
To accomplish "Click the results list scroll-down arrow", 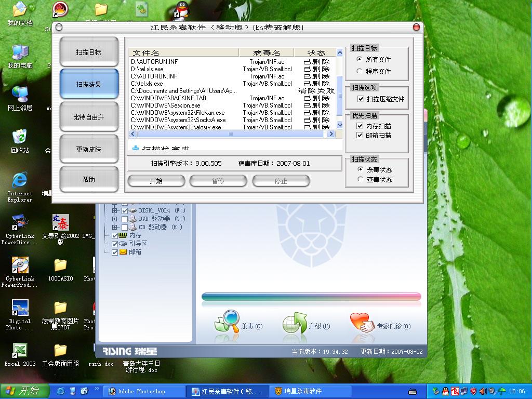I will coord(339,125).
